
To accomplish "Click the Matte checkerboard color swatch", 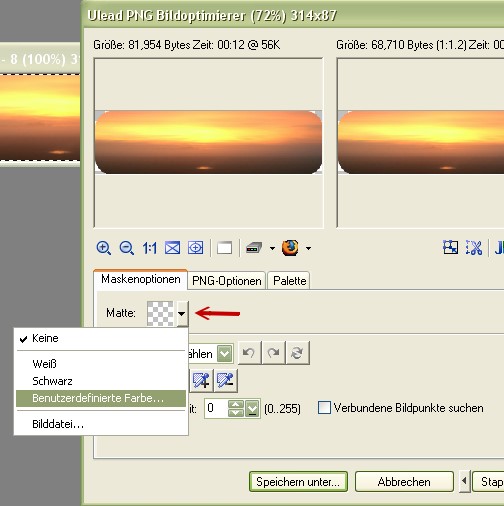I will (x=160, y=313).
